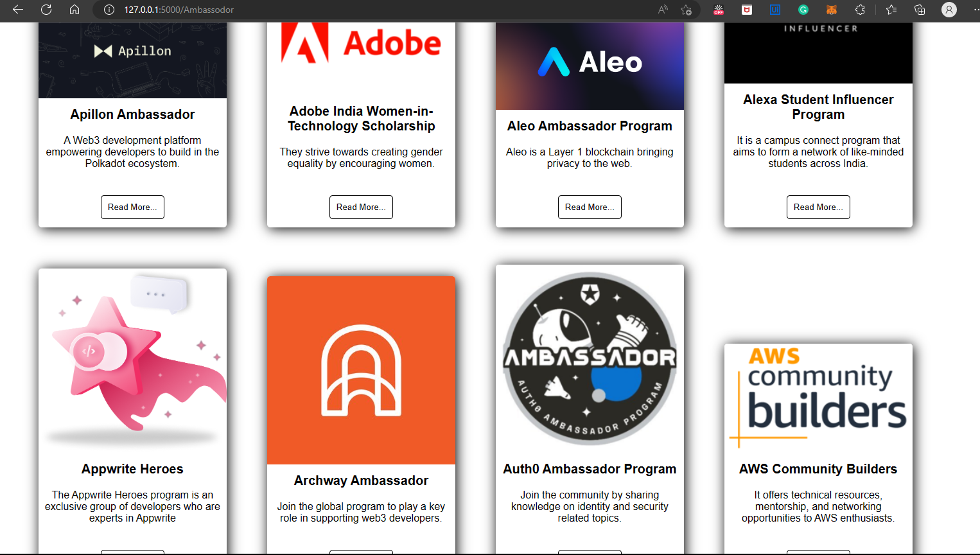Viewport: 980px width, 555px height.
Task: Open the Favorites list icon
Action: click(x=891, y=10)
